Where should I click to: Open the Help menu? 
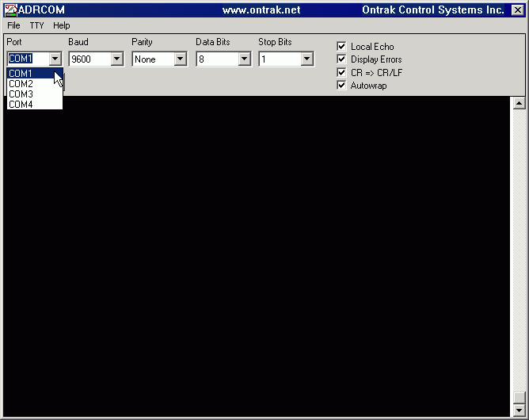pos(62,25)
